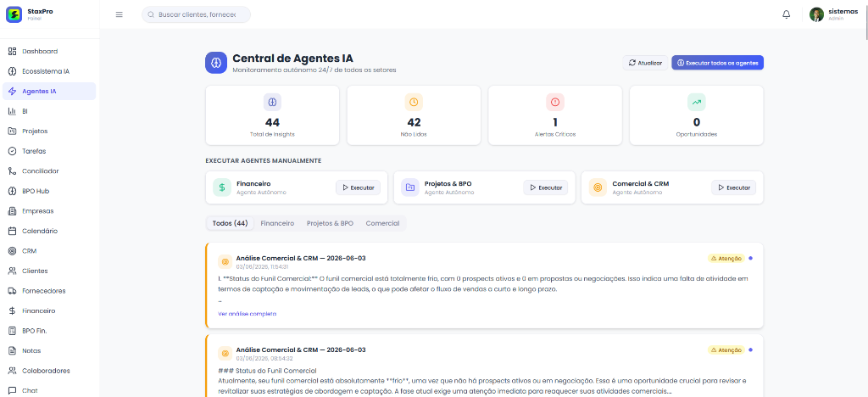Viewport: 868px width, 397px height.
Task: Click the Financeiro dollar sidebar icon
Action: pos(12,310)
